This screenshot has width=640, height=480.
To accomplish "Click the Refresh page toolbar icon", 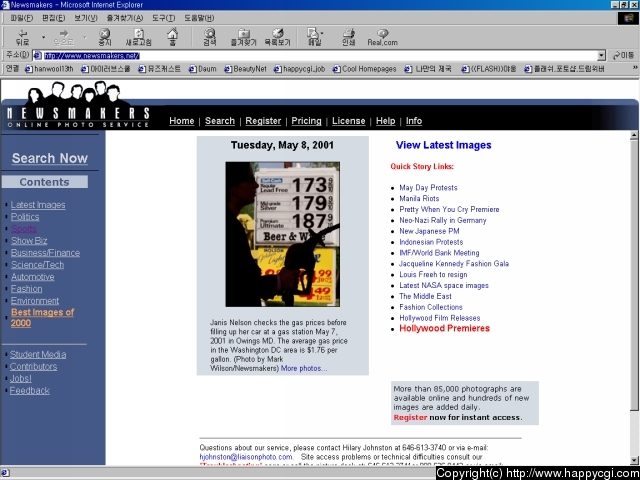I will [x=139, y=37].
